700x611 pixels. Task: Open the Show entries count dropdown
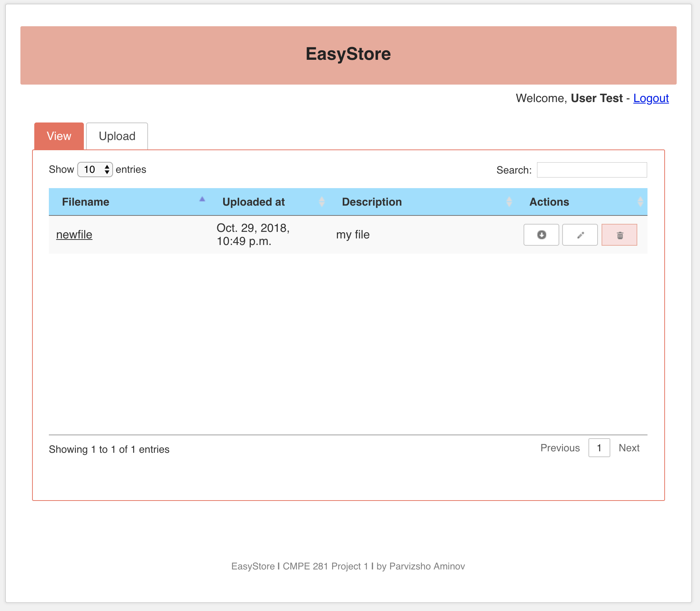[95, 170]
